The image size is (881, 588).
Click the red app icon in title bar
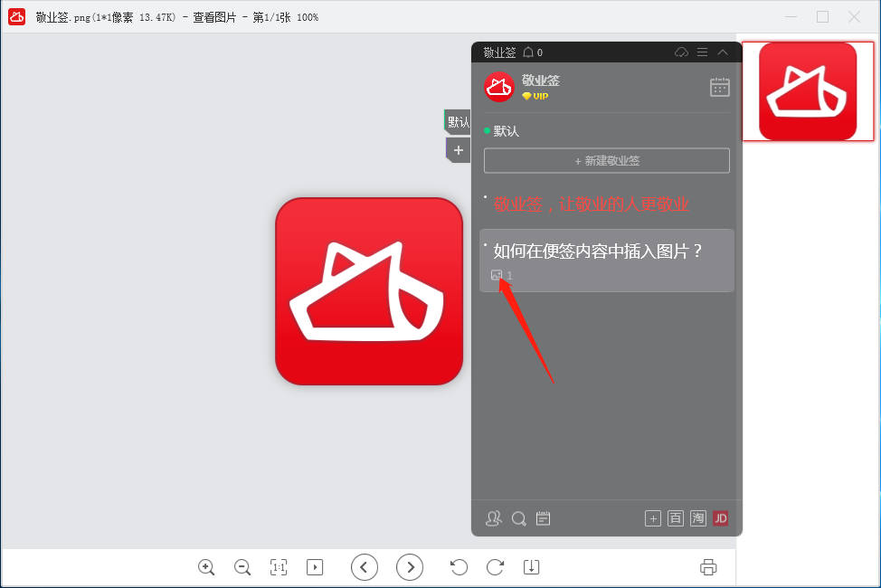17,17
